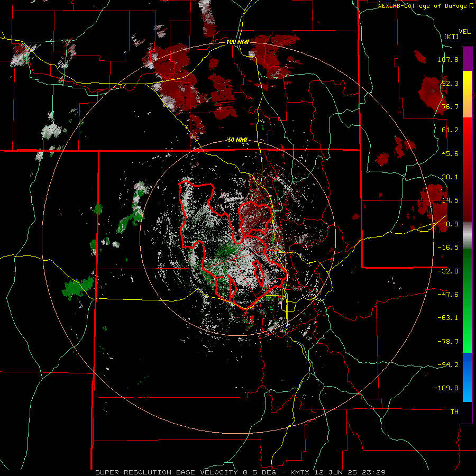
Task: Click the NEXLAB-College of DuPage credit text
Action: click(425, 5)
